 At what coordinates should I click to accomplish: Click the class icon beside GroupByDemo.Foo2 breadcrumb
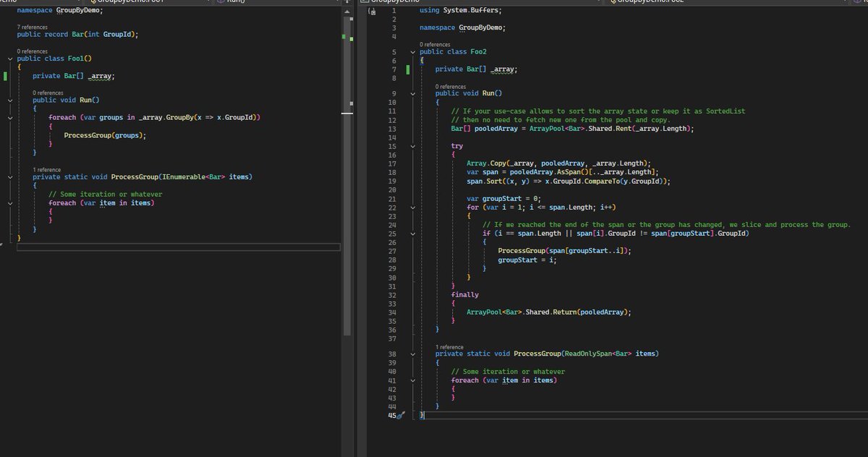613,2
